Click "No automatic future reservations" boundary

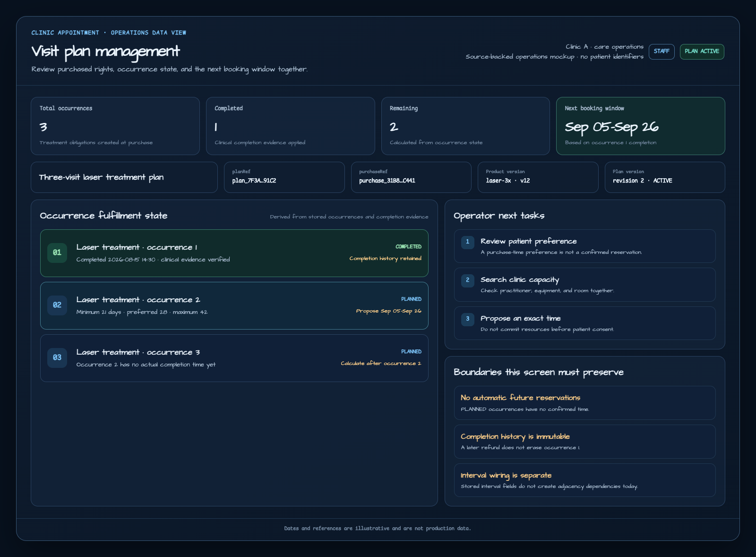(585, 403)
